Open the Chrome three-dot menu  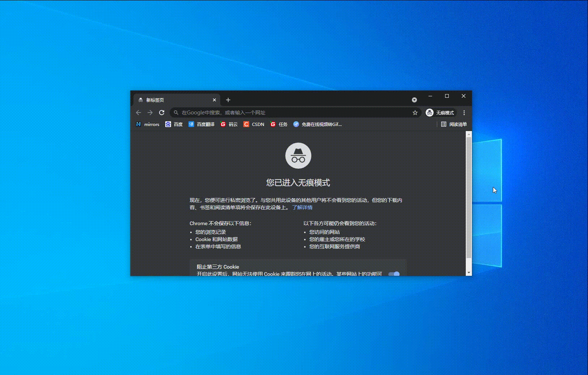pos(464,113)
